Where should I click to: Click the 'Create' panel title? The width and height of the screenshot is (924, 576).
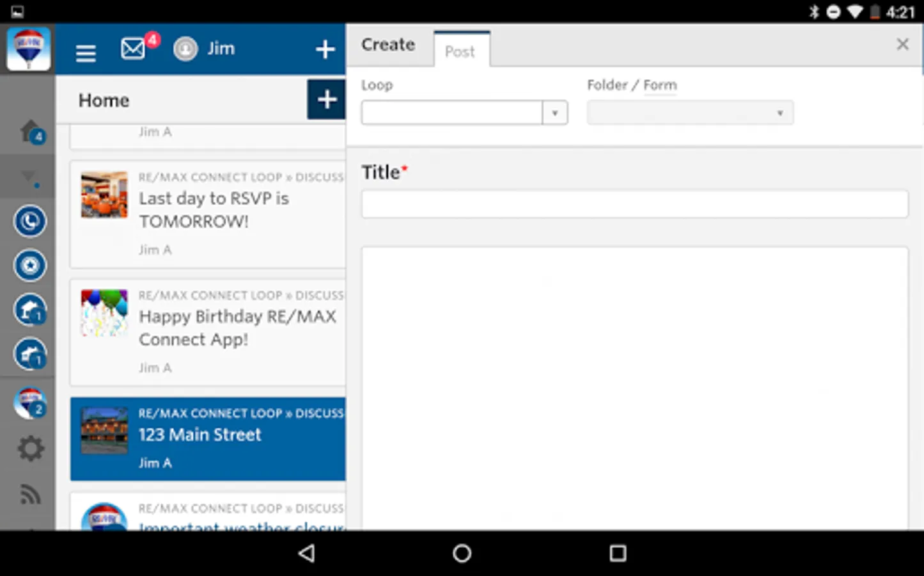(x=388, y=45)
